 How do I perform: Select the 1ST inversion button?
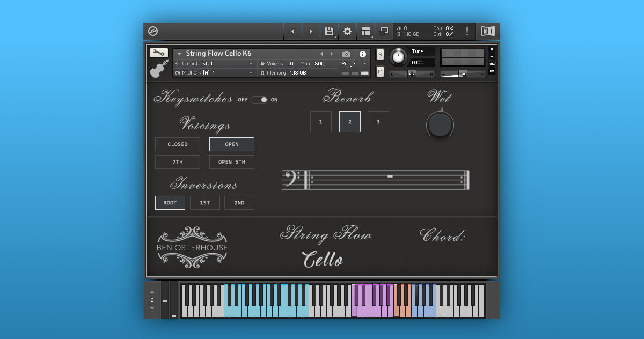[205, 203]
